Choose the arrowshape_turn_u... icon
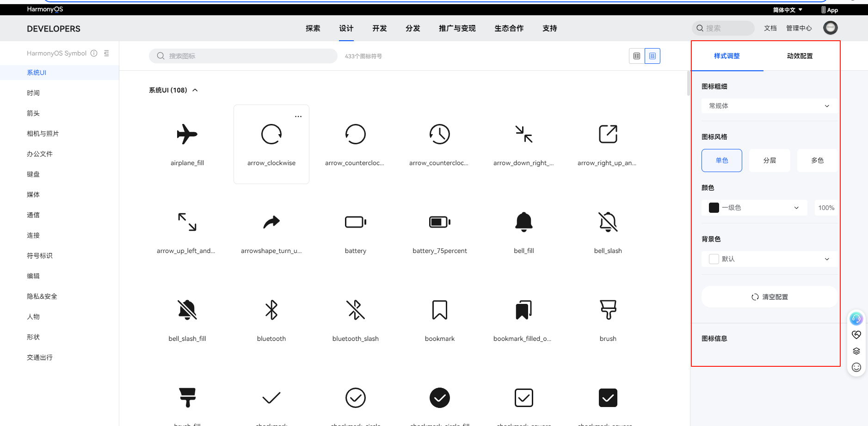Image resolution: width=868 pixels, height=426 pixels. point(271,222)
